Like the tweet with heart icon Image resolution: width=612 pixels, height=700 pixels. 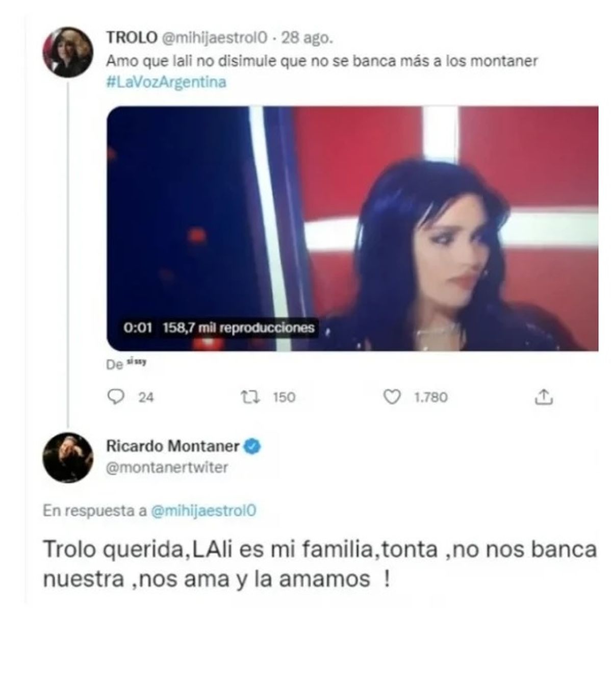(x=392, y=397)
